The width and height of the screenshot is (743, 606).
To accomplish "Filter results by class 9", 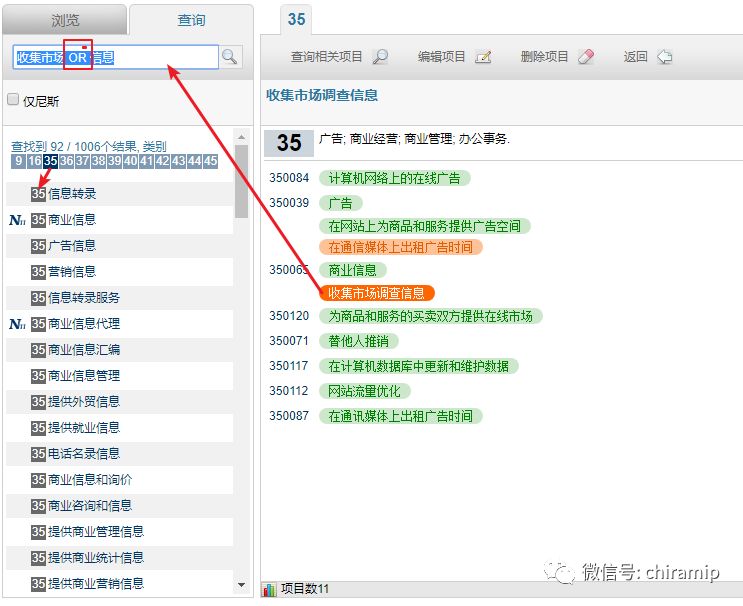I will pos(18,161).
